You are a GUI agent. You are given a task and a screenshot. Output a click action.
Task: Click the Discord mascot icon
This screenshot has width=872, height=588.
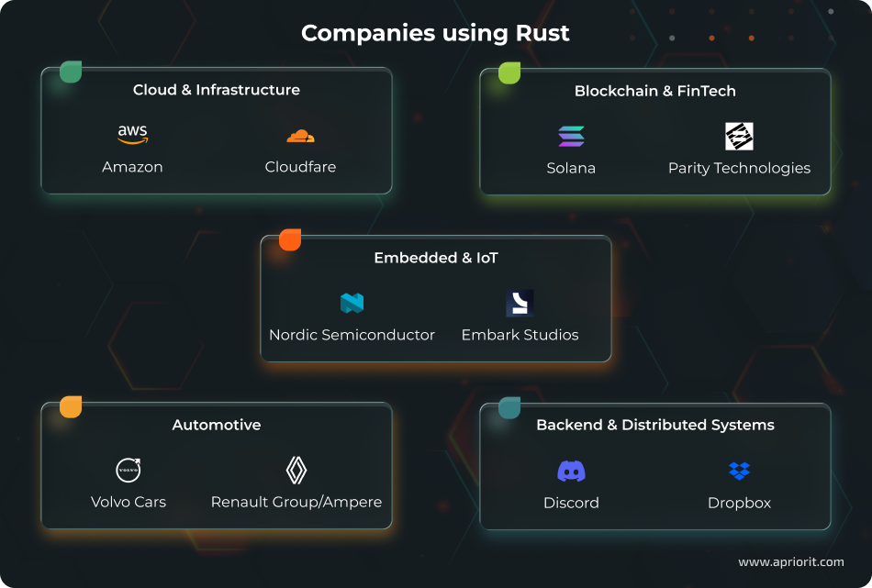point(571,470)
